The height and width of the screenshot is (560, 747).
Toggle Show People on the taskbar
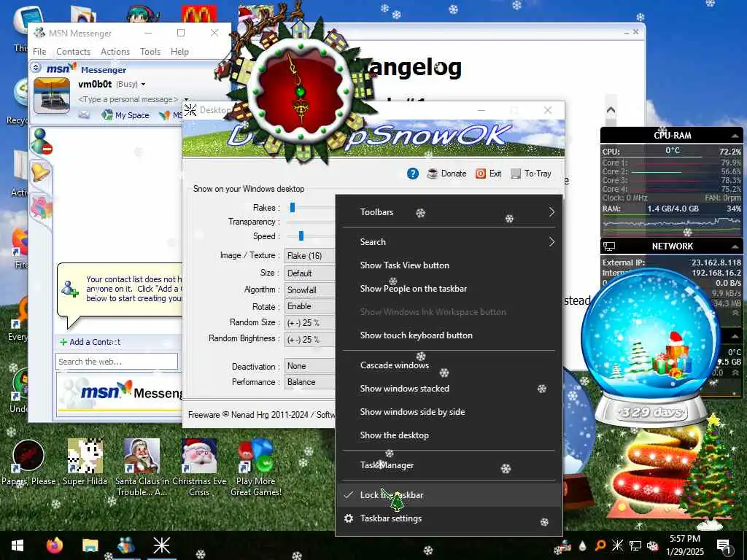pyautogui.click(x=449, y=289)
